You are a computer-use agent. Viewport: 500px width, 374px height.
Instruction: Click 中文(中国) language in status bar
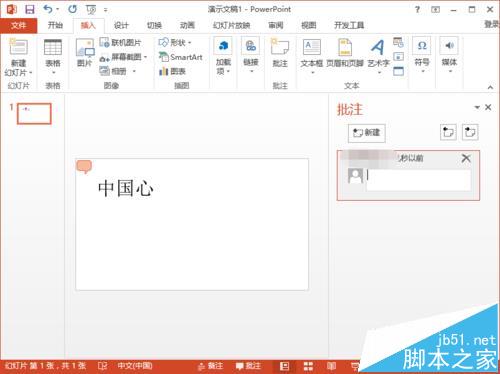click(x=135, y=366)
